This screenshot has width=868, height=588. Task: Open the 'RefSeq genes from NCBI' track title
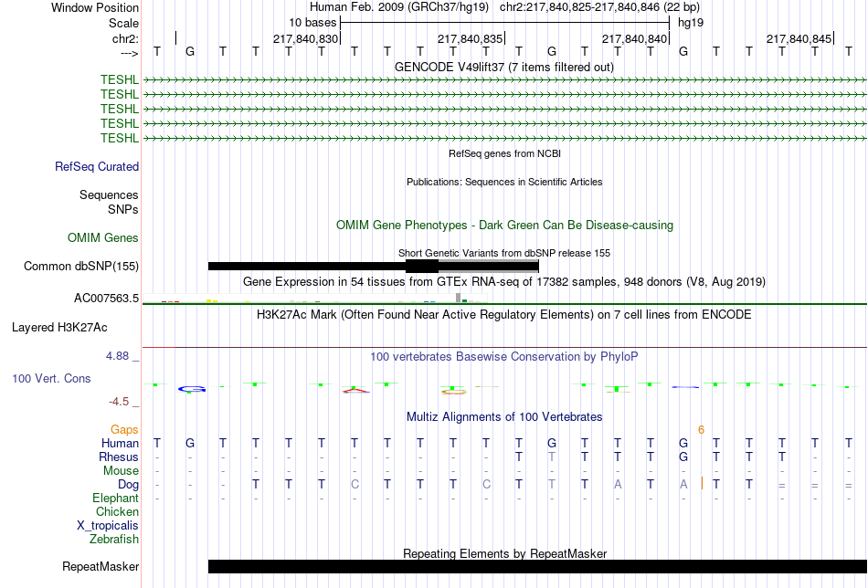(x=504, y=153)
